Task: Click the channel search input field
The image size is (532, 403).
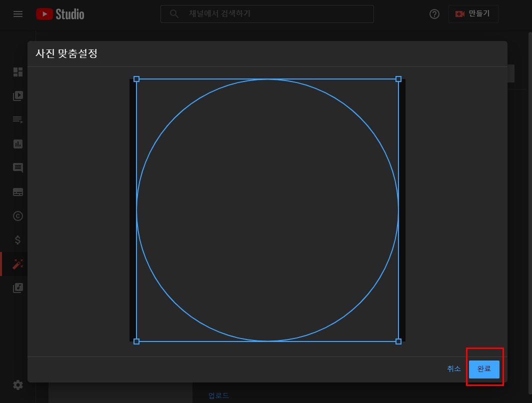Action: pos(267,14)
